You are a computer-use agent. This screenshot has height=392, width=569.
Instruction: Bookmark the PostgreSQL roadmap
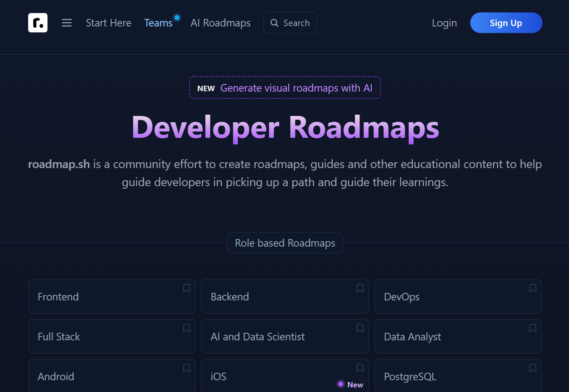click(x=533, y=368)
